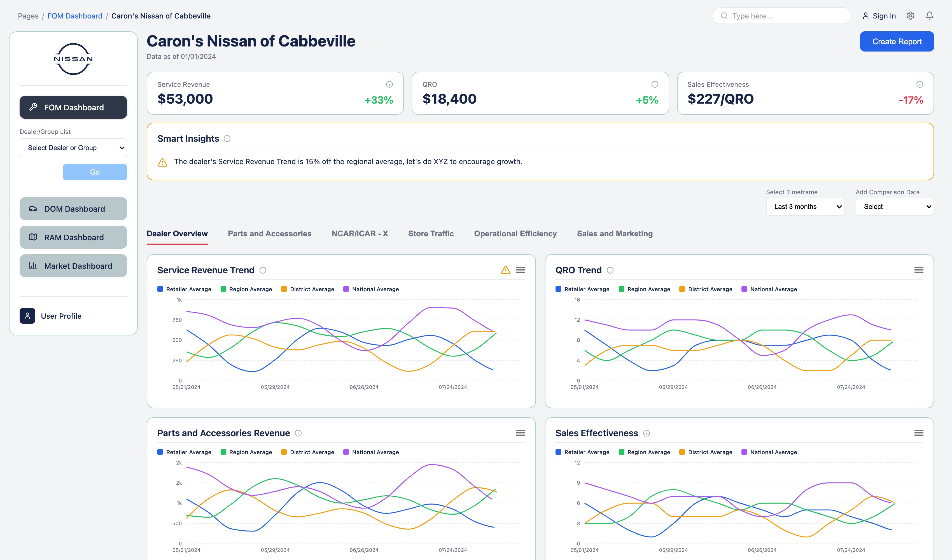Click Parts and Accessories Revenue info icon

click(x=298, y=433)
